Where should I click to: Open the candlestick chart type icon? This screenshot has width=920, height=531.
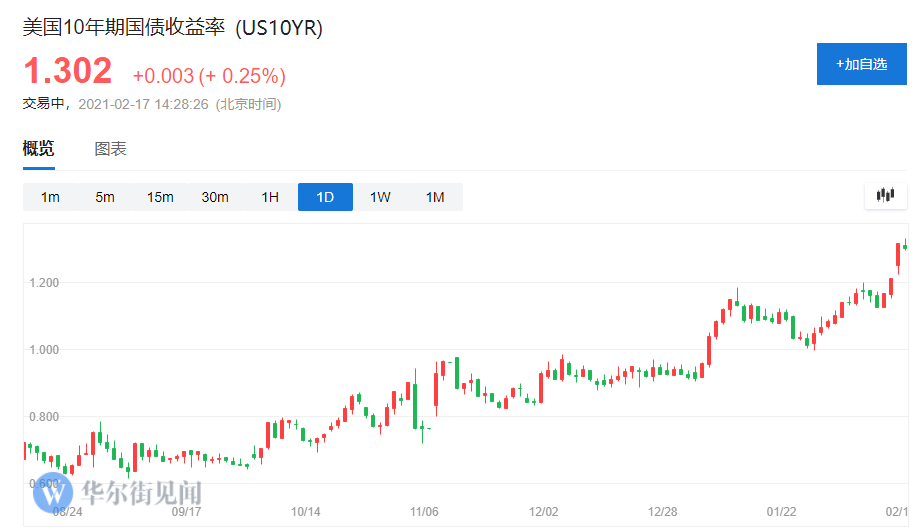[885, 196]
